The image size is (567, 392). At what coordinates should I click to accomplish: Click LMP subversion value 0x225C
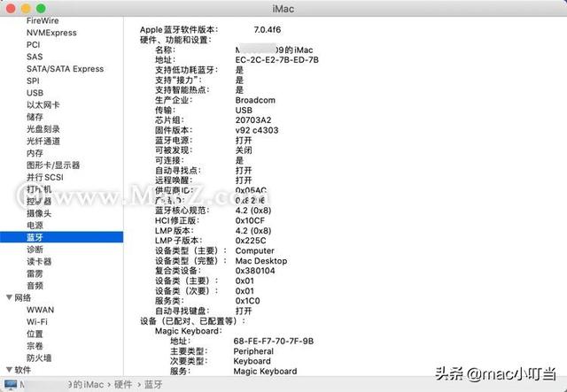pyautogui.click(x=251, y=241)
